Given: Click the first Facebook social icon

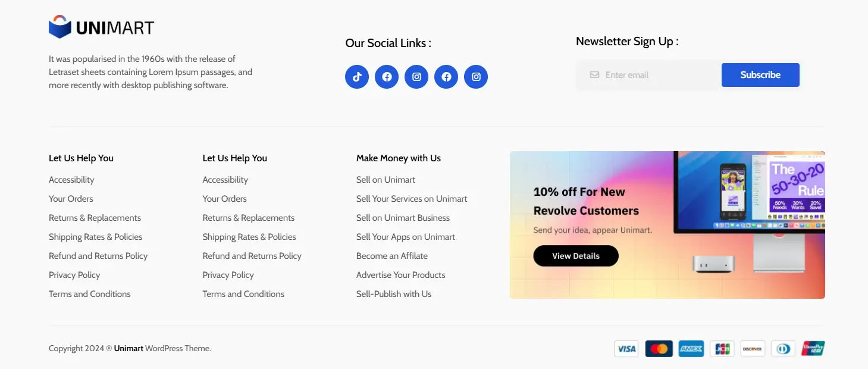Looking at the screenshot, I should tap(387, 76).
